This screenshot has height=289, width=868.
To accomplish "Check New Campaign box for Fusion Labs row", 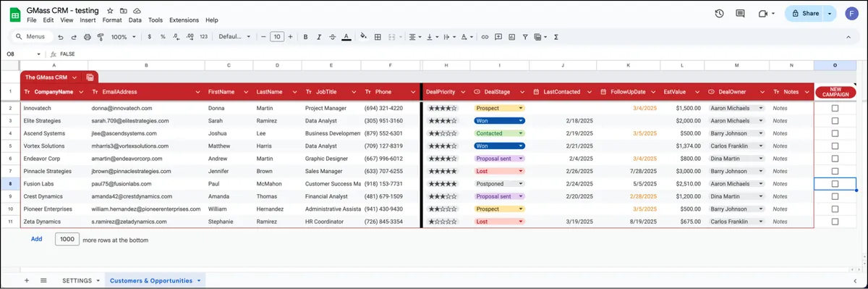I will (x=835, y=184).
